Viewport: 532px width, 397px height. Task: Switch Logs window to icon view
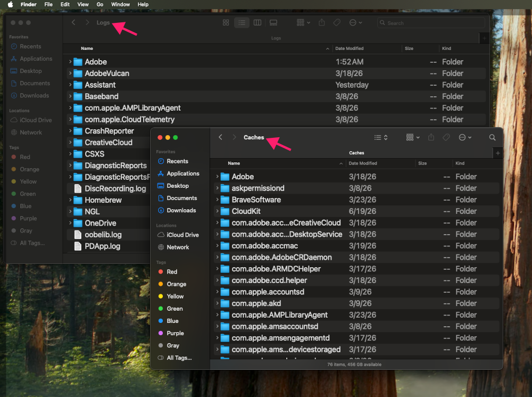226,23
